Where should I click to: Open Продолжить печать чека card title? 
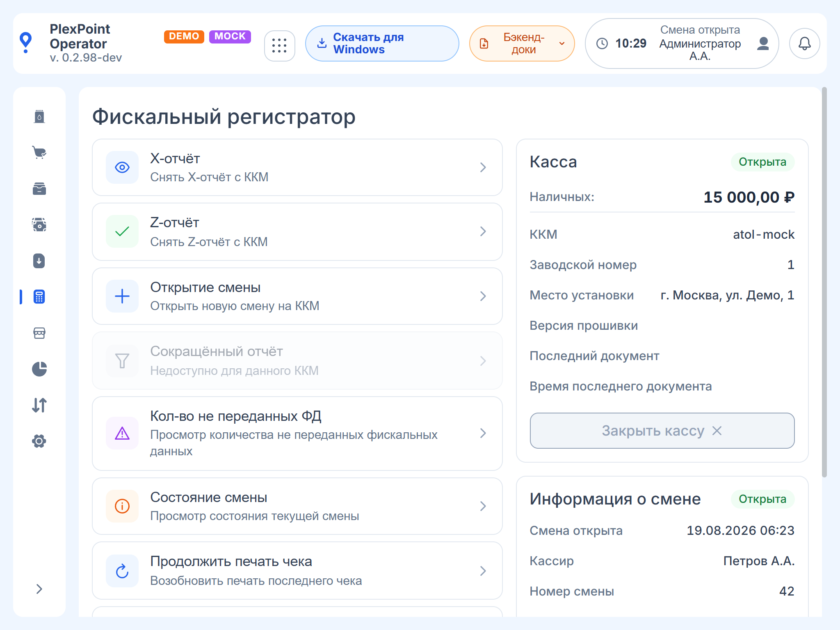231,561
